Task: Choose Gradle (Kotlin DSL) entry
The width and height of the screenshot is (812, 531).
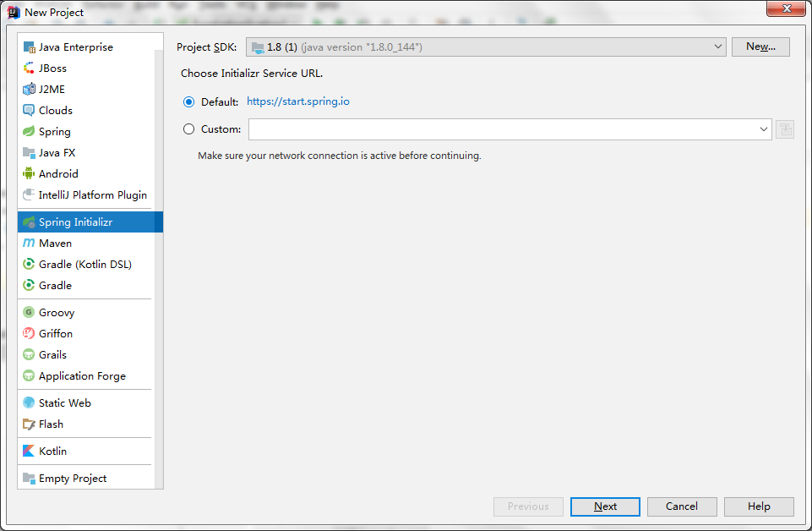Action: click(86, 264)
